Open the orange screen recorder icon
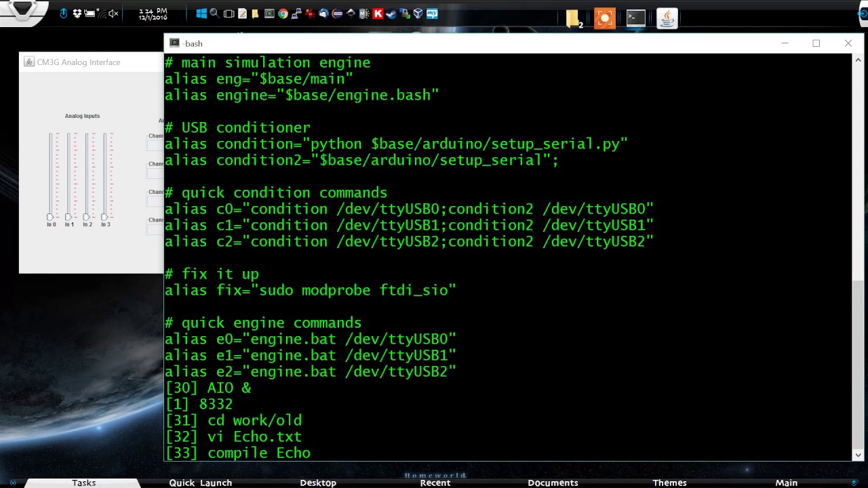 (x=604, y=18)
